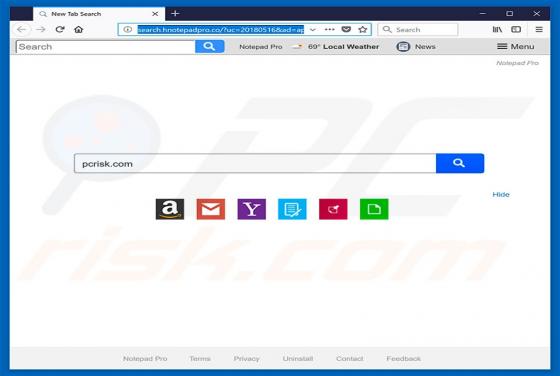
Task: Focus the Firefox Search box
Action: [418, 30]
